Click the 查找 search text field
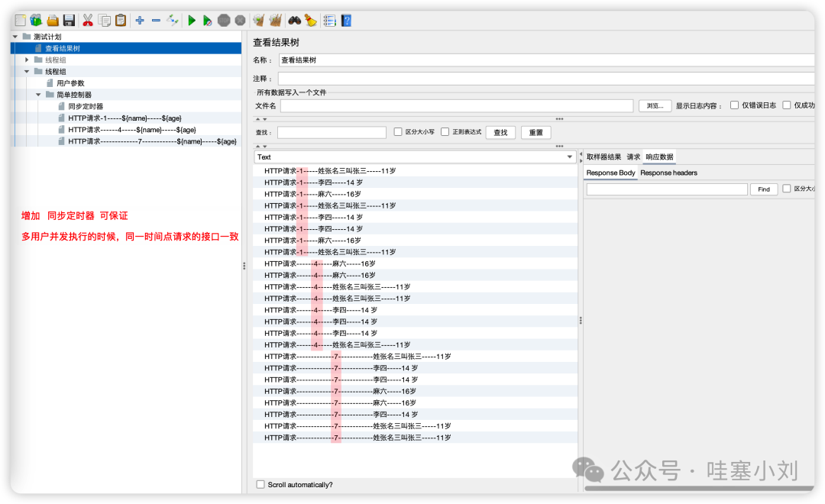825x504 pixels. [x=332, y=133]
